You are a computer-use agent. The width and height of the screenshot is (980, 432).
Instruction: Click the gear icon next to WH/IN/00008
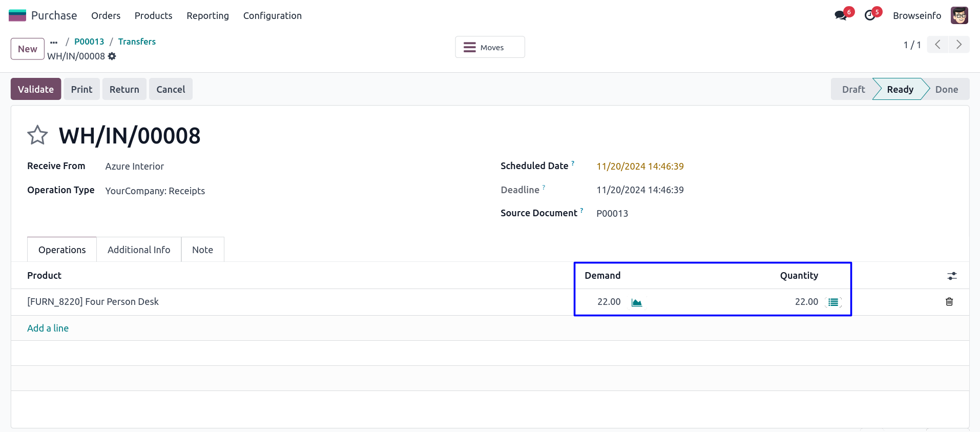(112, 56)
